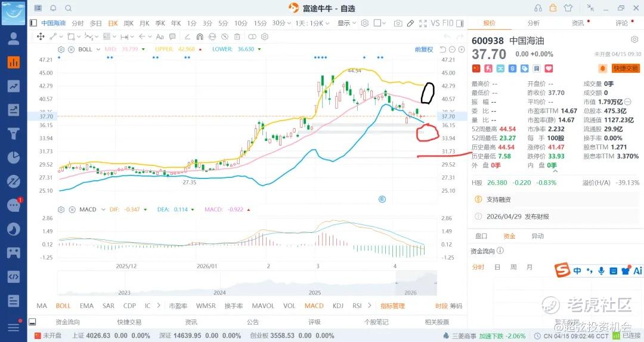Zoom in chart with the plus circle icon
The width and height of the screenshot is (644, 342).
point(462,50)
